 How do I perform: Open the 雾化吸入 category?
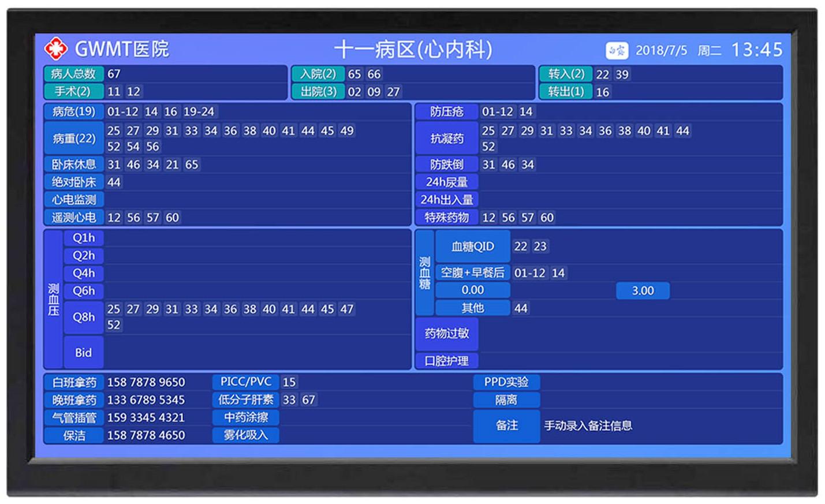tap(246, 435)
